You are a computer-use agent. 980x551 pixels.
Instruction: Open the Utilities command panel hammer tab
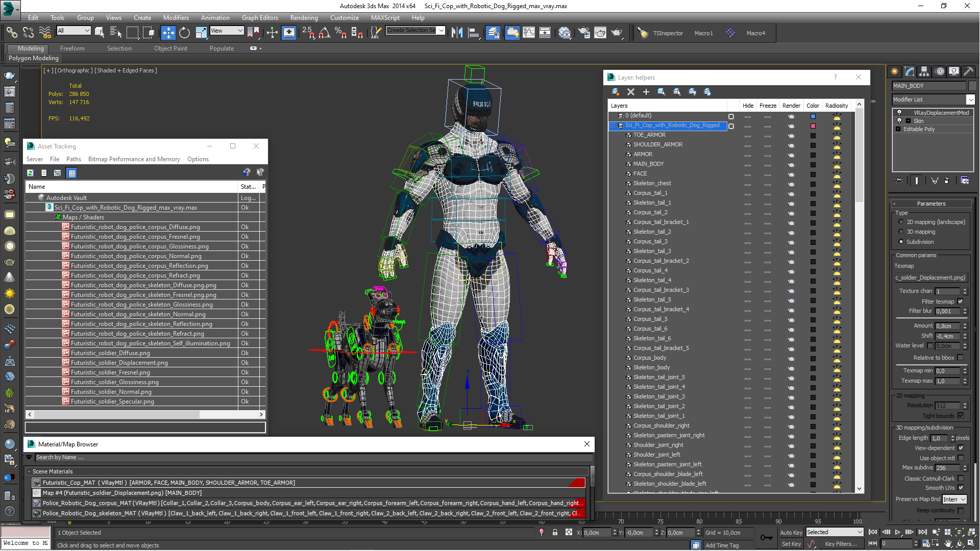(968, 71)
